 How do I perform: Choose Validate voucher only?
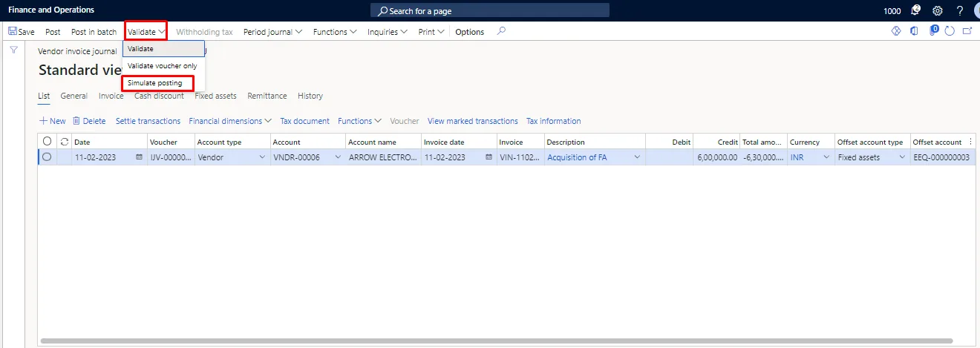pyautogui.click(x=163, y=66)
